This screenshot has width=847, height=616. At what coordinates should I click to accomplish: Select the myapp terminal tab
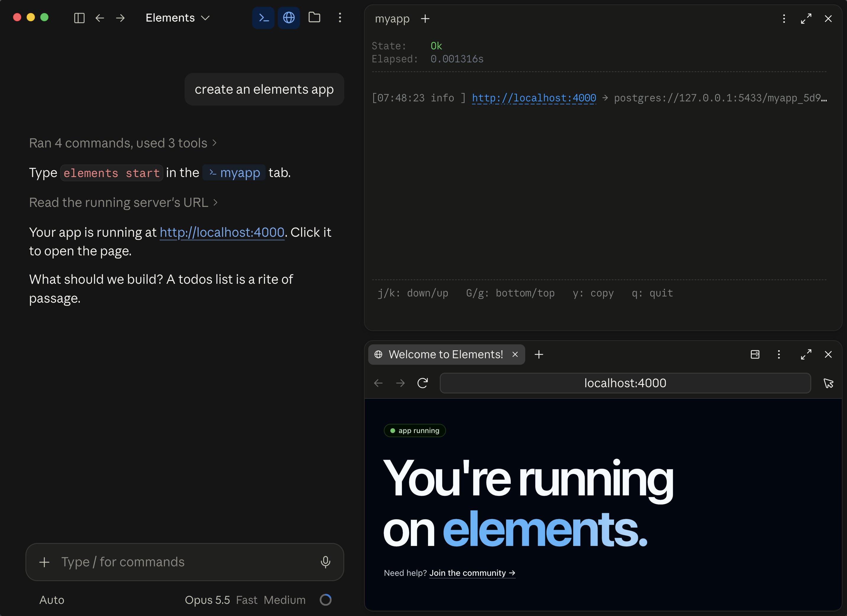pyautogui.click(x=392, y=19)
